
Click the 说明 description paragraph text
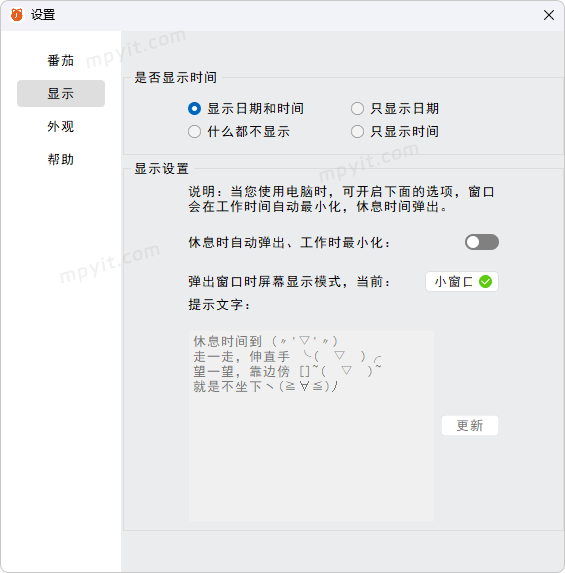click(x=341, y=199)
